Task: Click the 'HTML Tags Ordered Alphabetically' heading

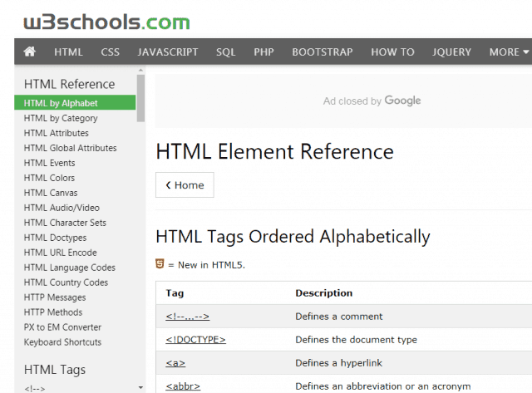Action: click(x=293, y=237)
